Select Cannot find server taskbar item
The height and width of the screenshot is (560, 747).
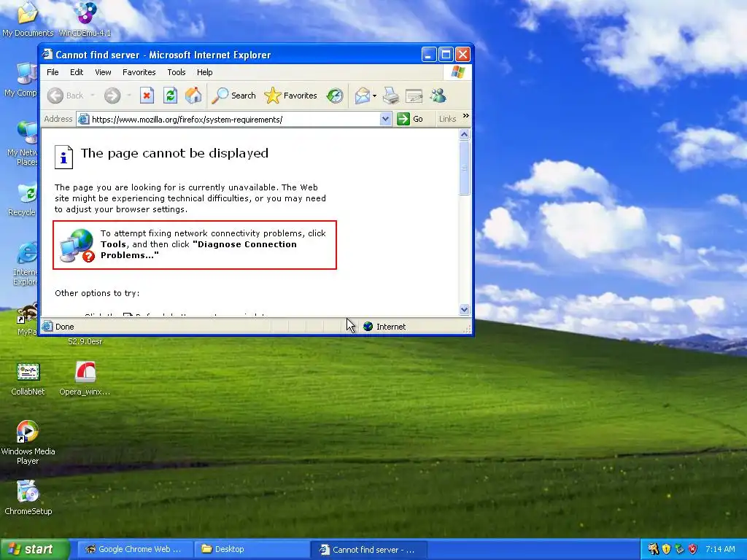368,550
